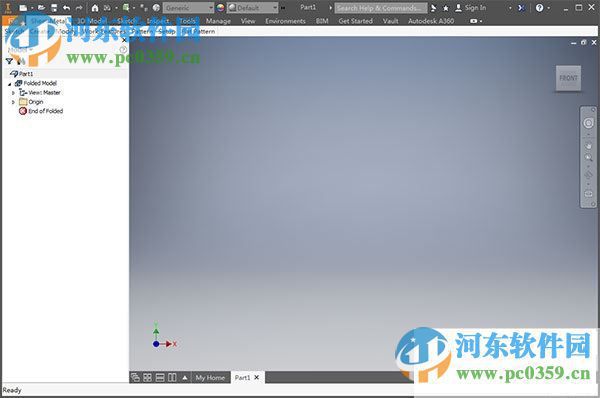Click the Save disk icon
The width and height of the screenshot is (600, 398).
click(x=54, y=8)
